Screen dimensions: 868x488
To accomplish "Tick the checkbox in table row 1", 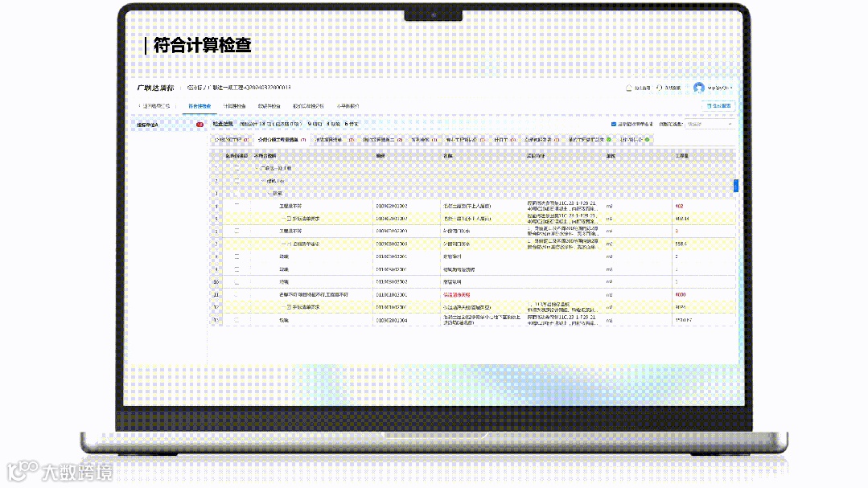I will click(x=237, y=168).
